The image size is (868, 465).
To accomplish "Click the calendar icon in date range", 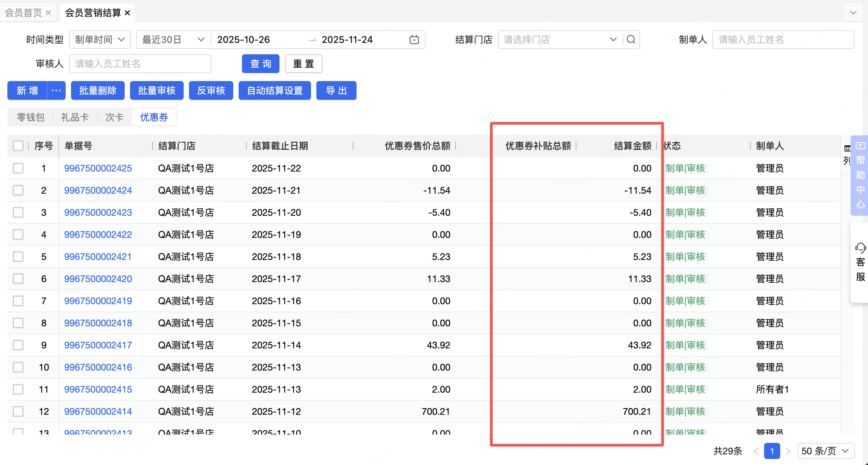I will [x=414, y=40].
